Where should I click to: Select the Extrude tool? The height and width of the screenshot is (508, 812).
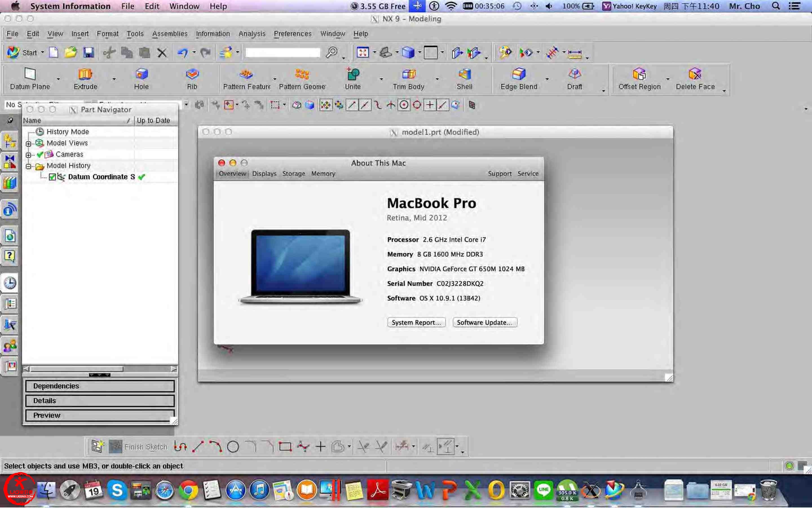pyautogui.click(x=85, y=79)
